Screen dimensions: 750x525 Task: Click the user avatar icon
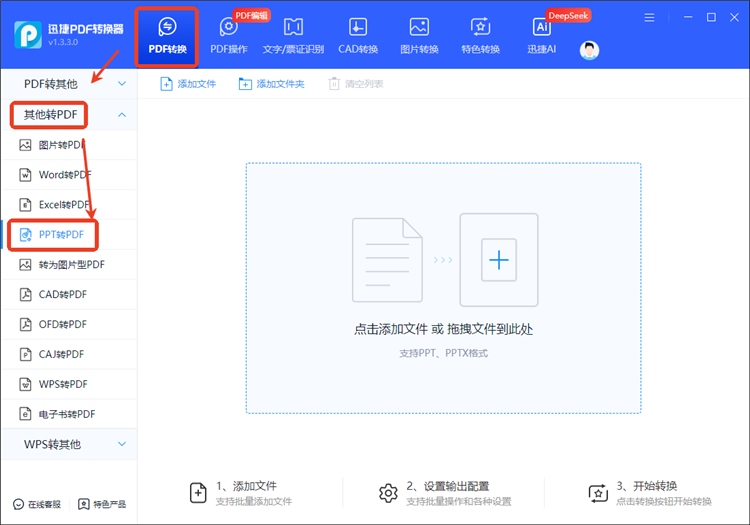(589, 50)
